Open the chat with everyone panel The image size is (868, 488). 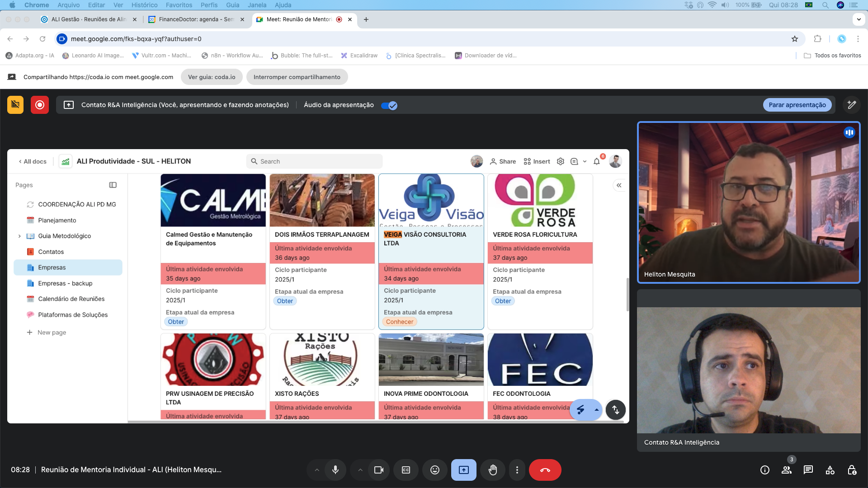click(x=808, y=470)
